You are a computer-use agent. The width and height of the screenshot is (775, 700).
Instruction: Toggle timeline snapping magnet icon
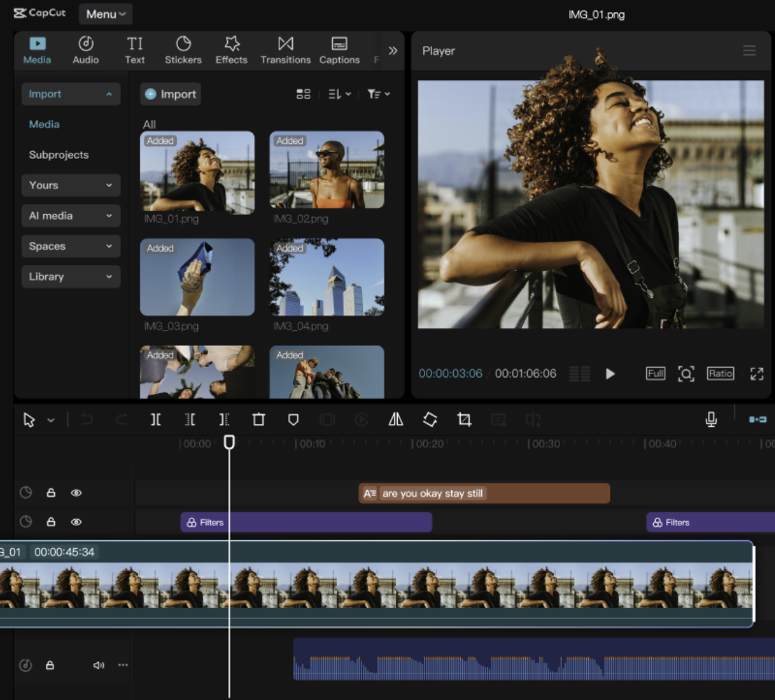(758, 420)
